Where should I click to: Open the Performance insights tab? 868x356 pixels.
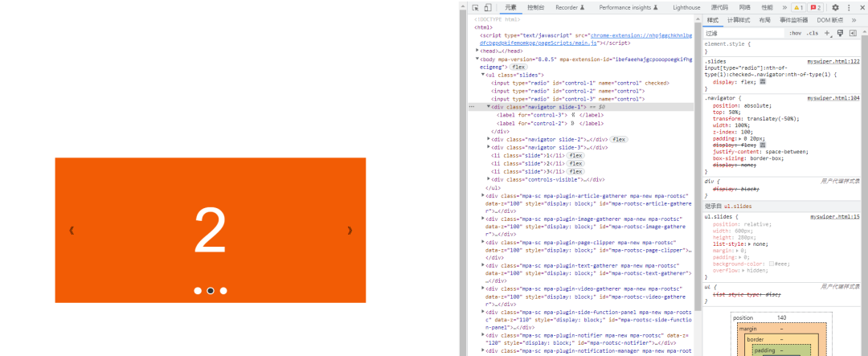pyautogui.click(x=628, y=8)
